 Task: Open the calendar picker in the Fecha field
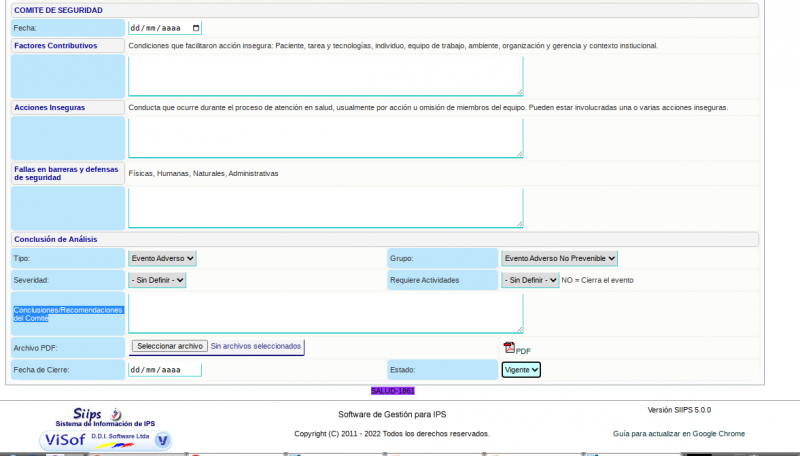[x=196, y=28]
